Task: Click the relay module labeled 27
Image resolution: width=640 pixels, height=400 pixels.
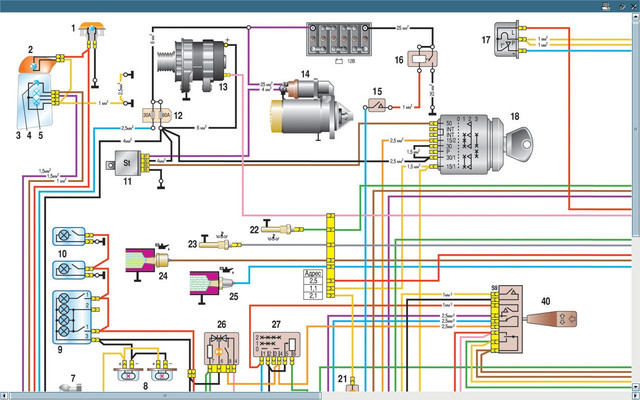Action: pos(273,342)
